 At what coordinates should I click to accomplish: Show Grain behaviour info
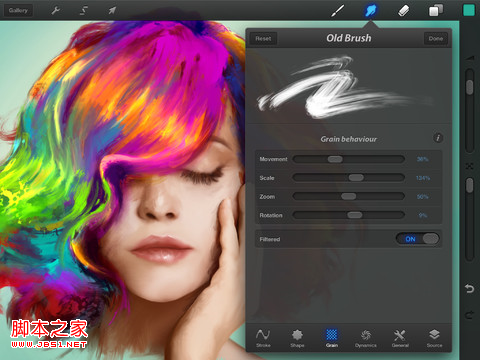(x=438, y=138)
